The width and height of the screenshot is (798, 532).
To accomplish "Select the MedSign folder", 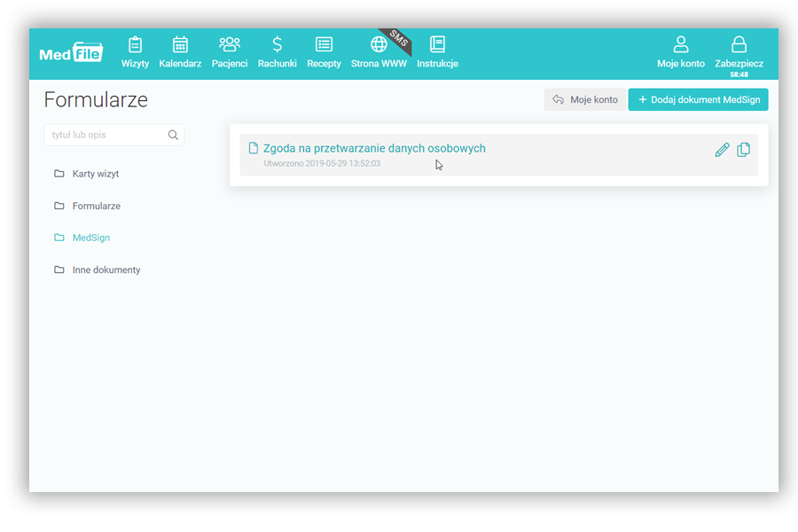I will [x=90, y=238].
